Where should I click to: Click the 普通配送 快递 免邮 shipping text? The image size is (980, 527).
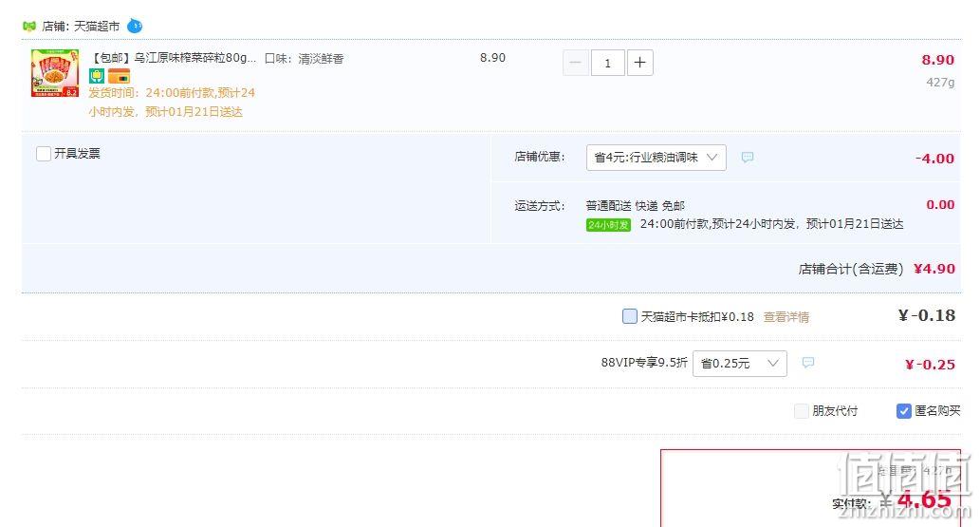pos(635,206)
